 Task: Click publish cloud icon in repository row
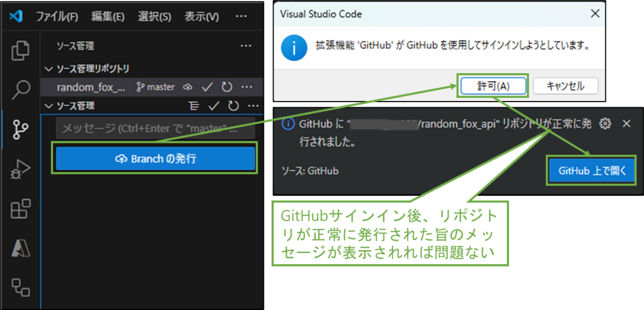[187, 86]
